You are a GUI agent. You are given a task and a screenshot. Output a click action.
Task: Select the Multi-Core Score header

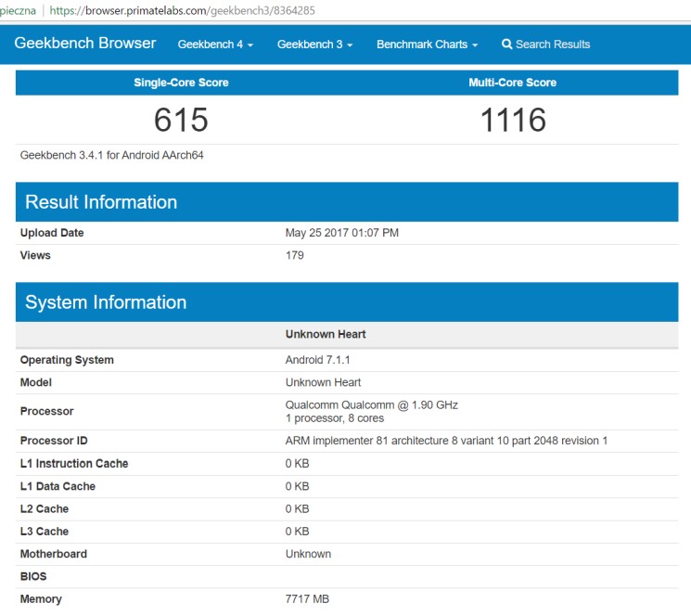pos(512,83)
